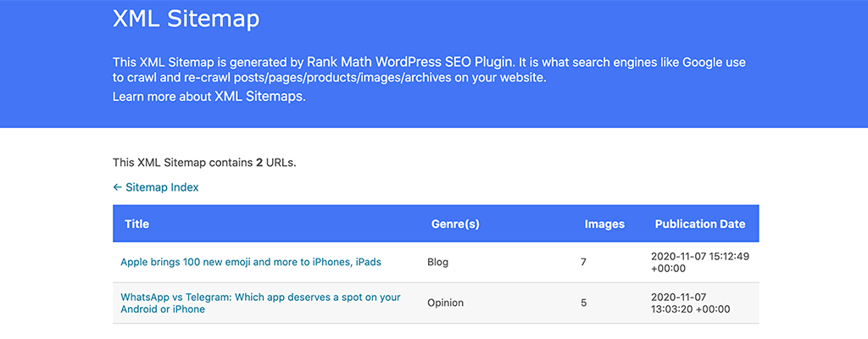Click the Genre(s) column header
This screenshot has width=868, height=339.
[x=455, y=225]
